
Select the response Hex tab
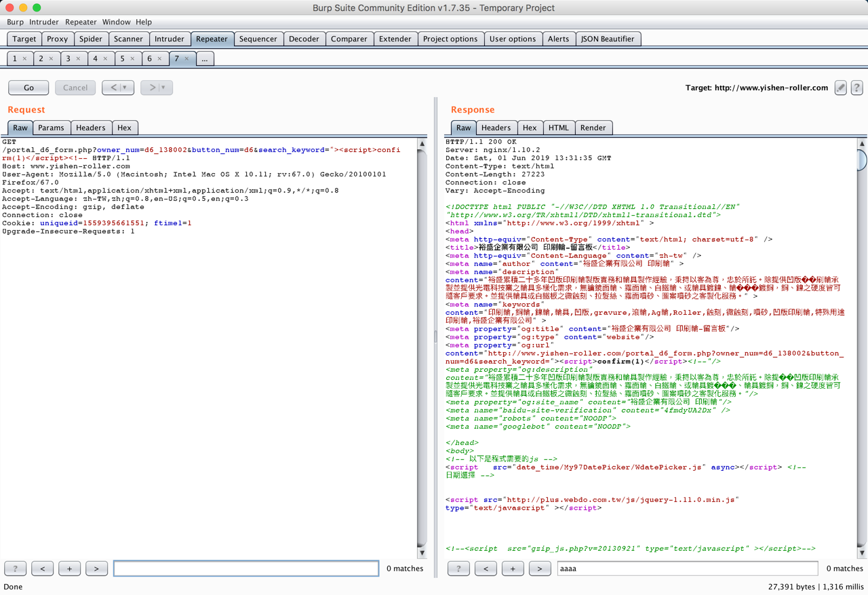[530, 128]
